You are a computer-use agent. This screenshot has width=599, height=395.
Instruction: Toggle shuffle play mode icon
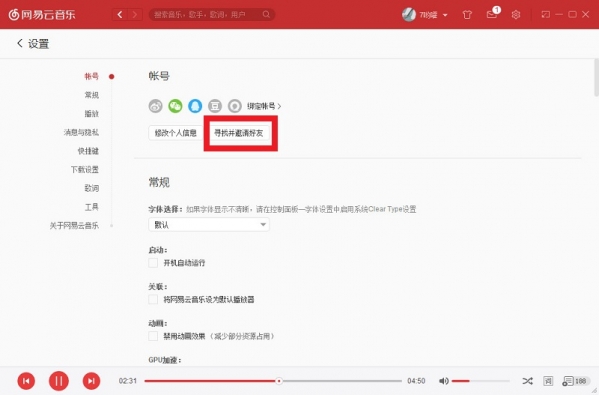(x=528, y=381)
